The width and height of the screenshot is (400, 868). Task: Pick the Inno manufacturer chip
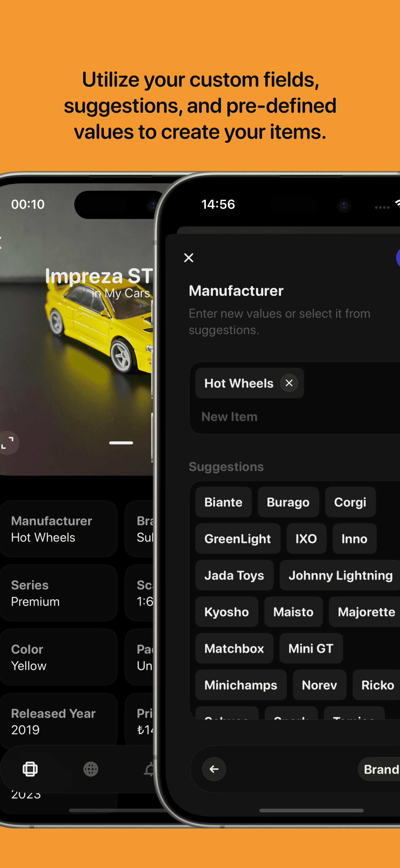click(x=354, y=538)
